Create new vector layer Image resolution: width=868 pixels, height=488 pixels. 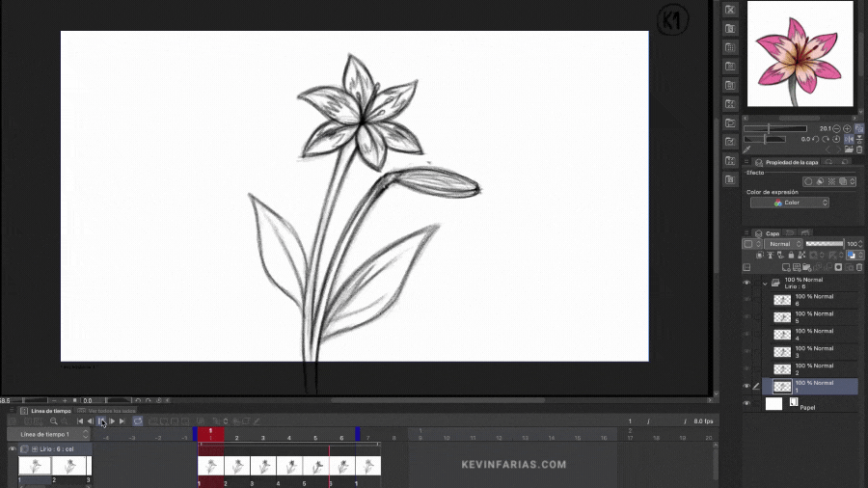click(x=797, y=268)
